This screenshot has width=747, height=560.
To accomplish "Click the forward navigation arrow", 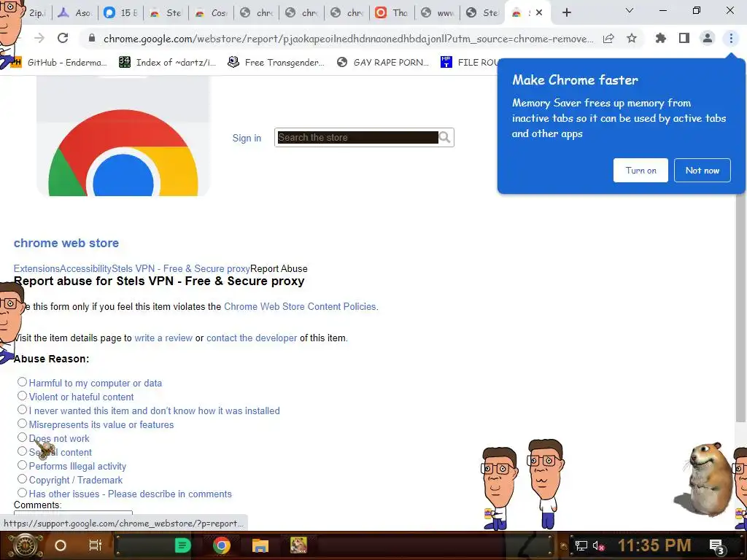I will [39, 38].
